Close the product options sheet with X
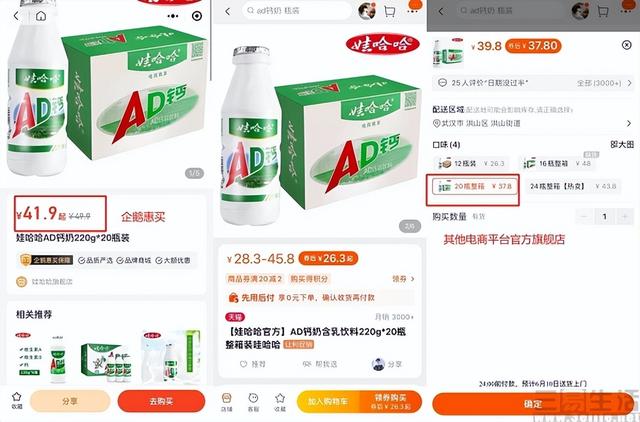The height and width of the screenshot is (422, 640). 627,45
